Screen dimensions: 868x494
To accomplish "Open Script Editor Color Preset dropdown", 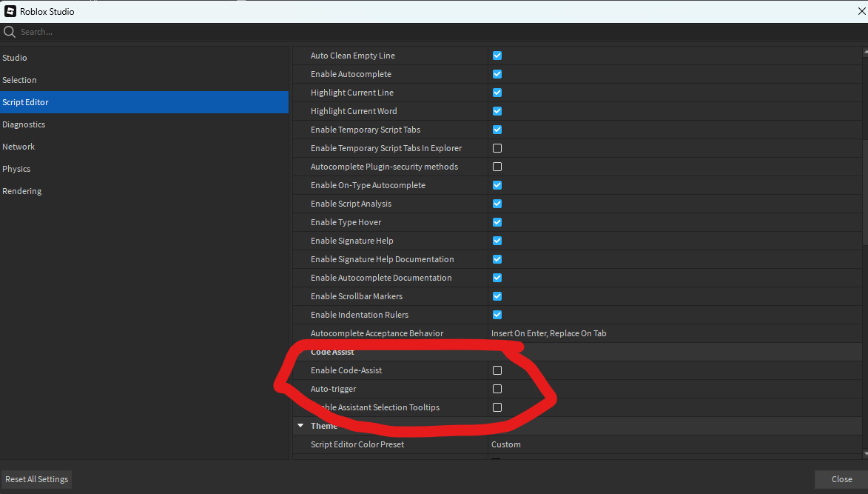I will (506, 444).
